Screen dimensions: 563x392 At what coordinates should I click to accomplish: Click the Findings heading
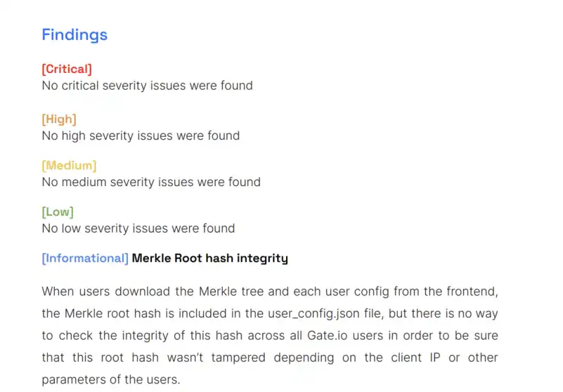tap(75, 34)
